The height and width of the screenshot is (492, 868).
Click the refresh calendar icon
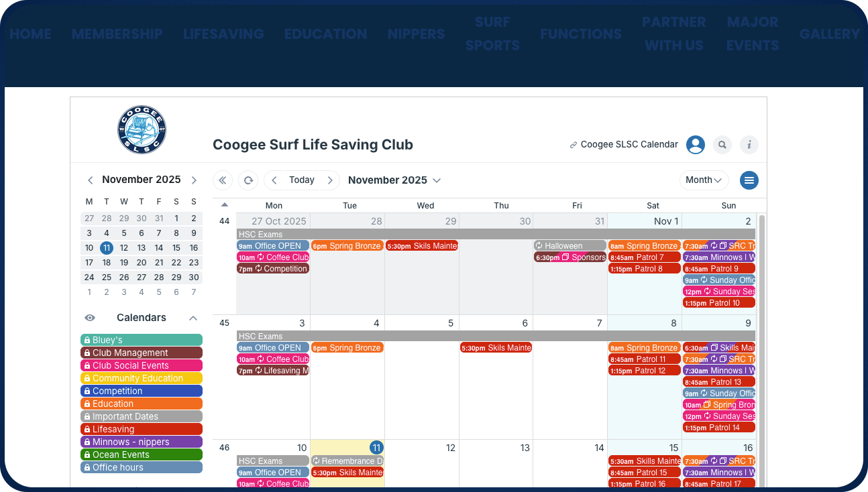point(248,180)
